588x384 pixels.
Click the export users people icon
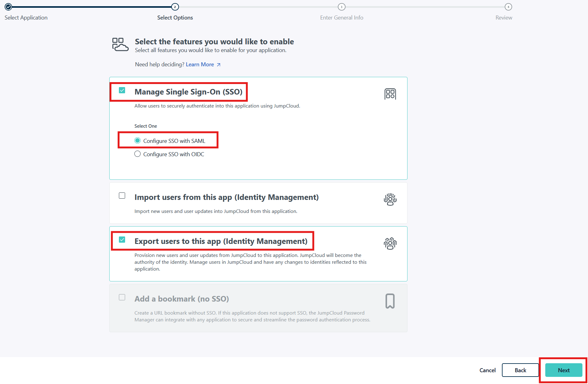click(390, 243)
